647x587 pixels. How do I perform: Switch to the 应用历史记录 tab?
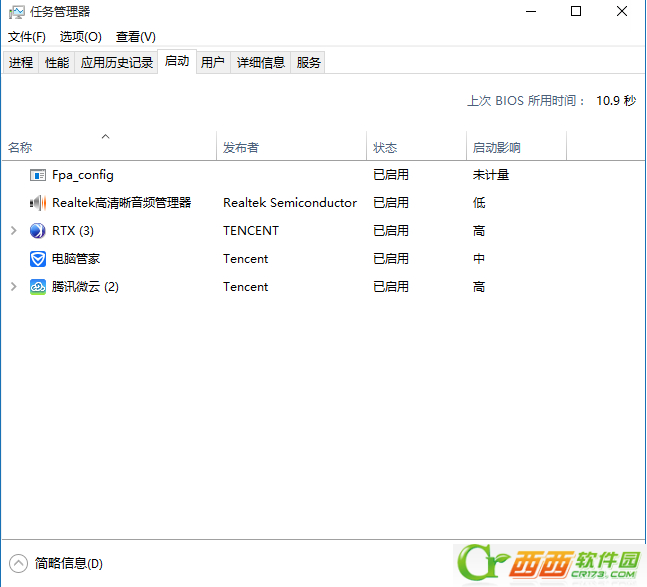tap(117, 63)
